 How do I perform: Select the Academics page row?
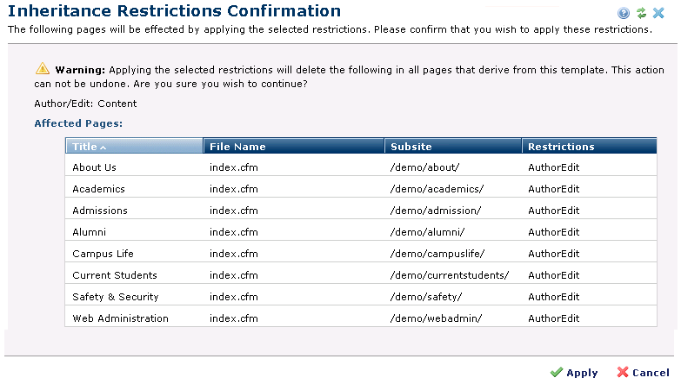coord(361,189)
